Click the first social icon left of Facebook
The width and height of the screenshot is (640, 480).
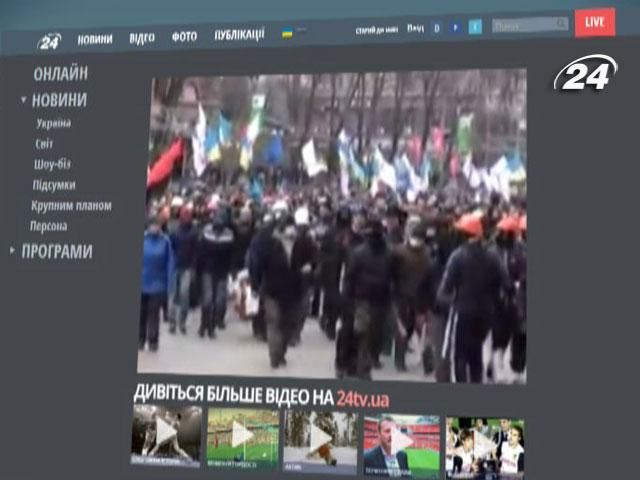[x=436, y=28]
